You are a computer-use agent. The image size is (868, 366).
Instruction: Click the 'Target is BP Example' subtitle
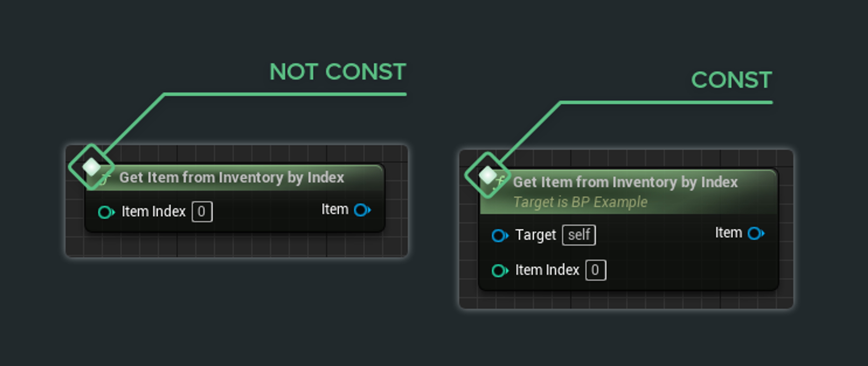click(x=580, y=202)
